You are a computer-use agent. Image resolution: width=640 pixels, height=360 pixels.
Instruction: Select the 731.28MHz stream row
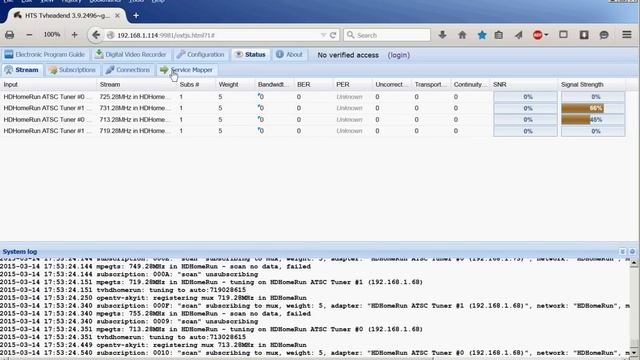[x=313, y=108]
